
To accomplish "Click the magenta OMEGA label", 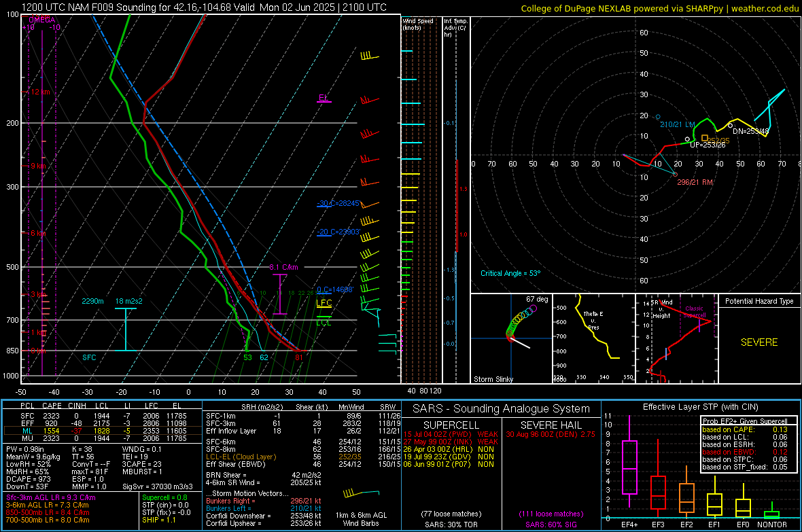I will click(42, 20).
